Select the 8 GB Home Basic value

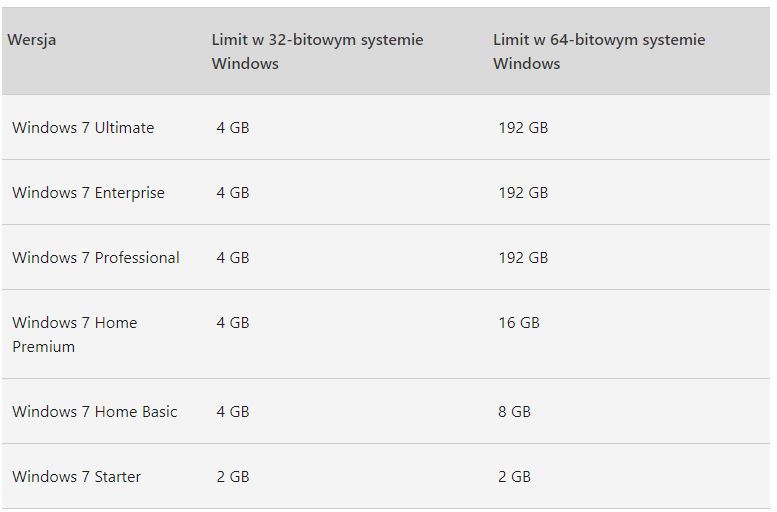coord(514,412)
